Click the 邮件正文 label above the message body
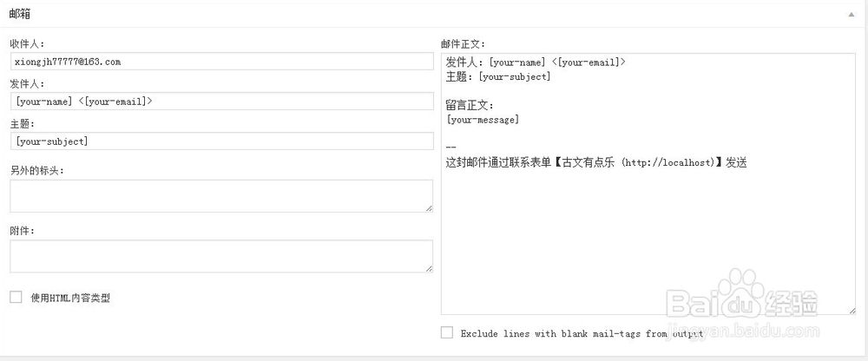 click(x=464, y=43)
